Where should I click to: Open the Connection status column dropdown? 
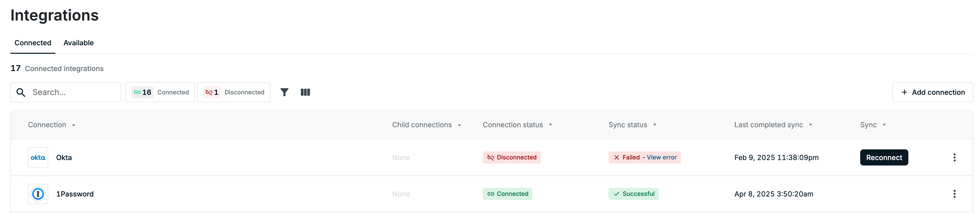(550, 125)
